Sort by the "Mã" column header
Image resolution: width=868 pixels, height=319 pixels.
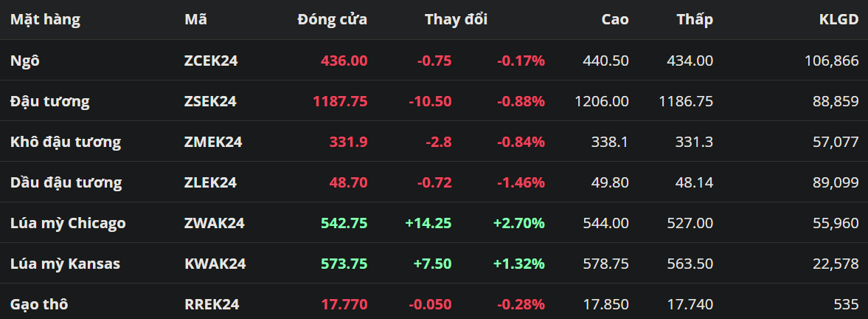coord(195,20)
